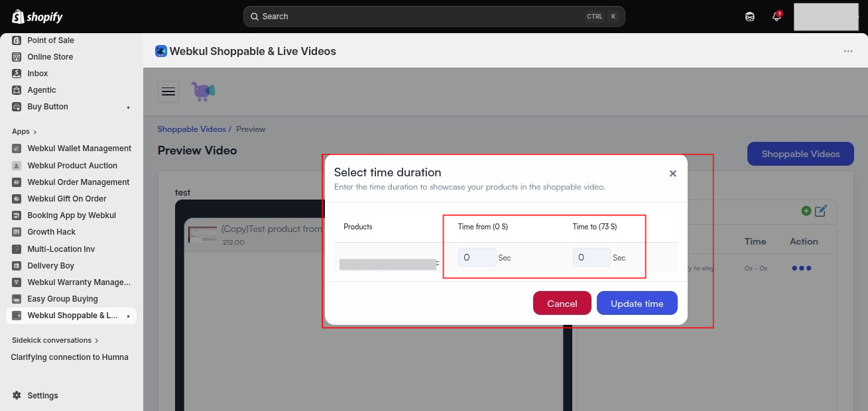Viewport: 868px width, 411px height.
Task: Click the '0s - 0s' time value
Action: point(755,268)
